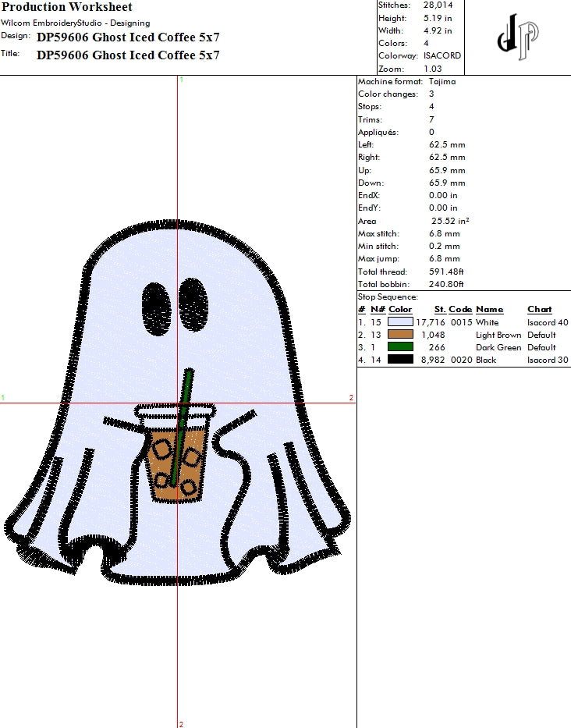Click the dP logo in the header
571x728 pixels.
click(518, 37)
